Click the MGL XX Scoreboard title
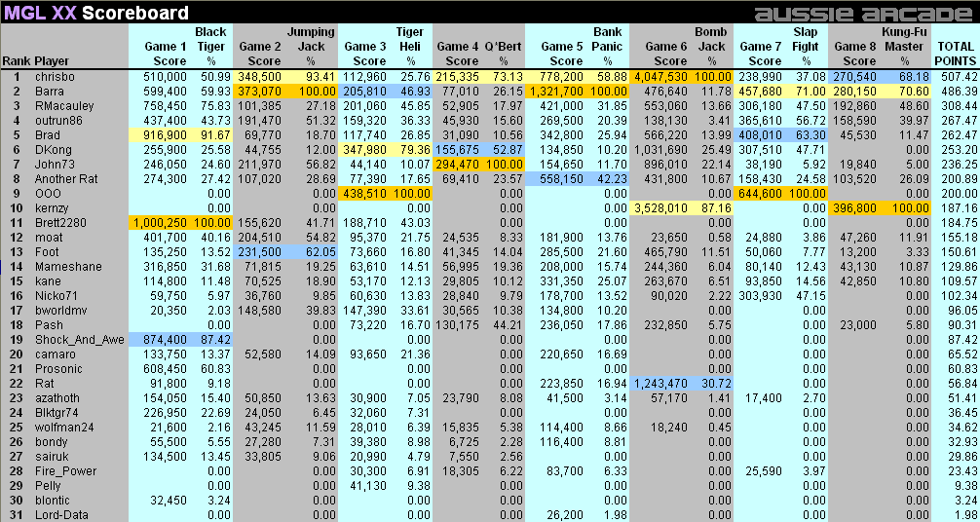980x522 pixels. (x=95, y=14)
